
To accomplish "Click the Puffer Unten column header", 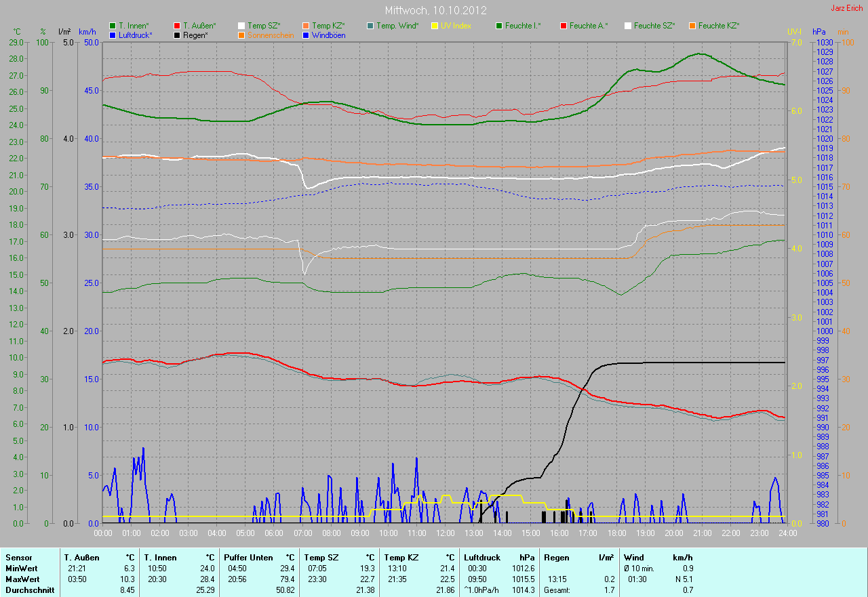I will pos(249,557).
